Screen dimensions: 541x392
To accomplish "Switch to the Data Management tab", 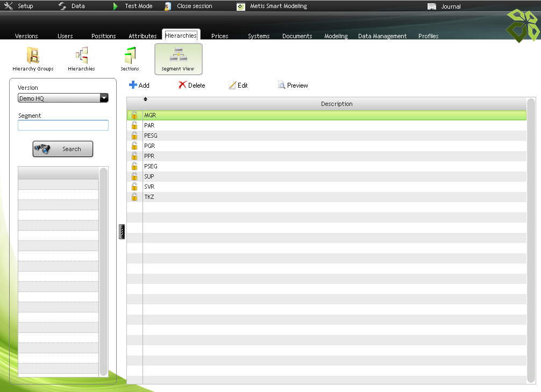I will [382, 36].
